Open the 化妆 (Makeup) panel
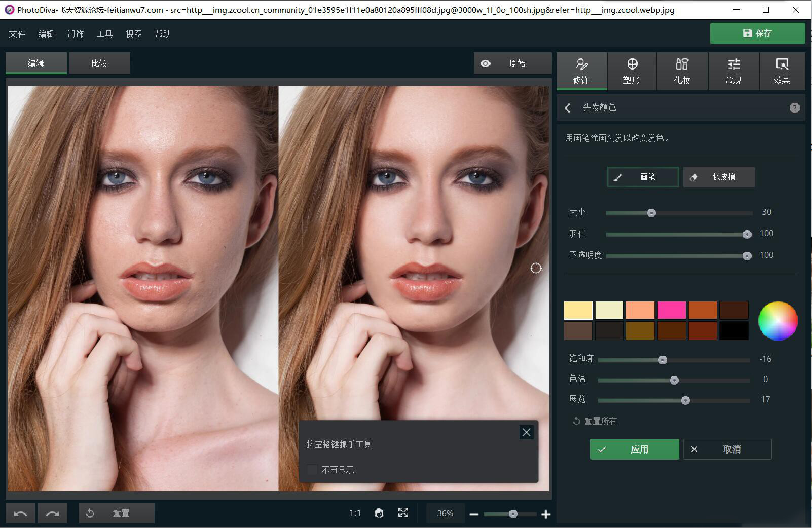Screen dimensions: 812x528 tap(682, 71)
